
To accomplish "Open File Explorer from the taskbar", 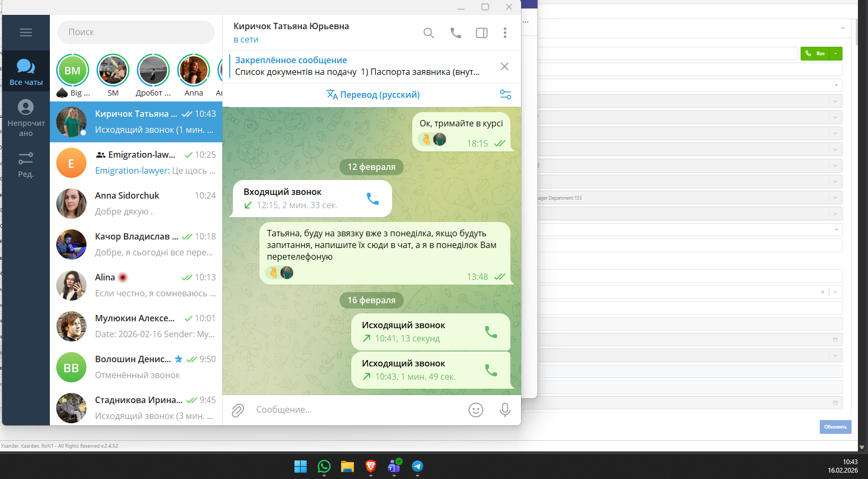I will (348, 466).
